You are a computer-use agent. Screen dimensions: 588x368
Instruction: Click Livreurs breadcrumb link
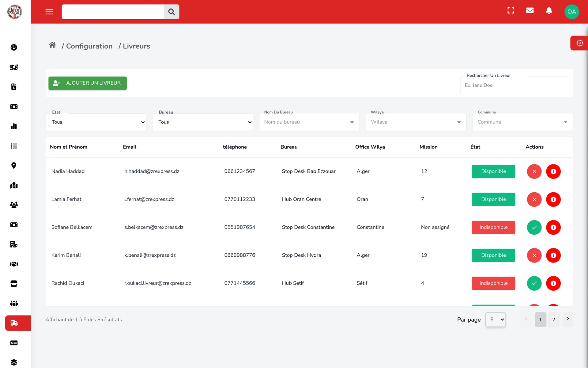click(x=136, y=46)
